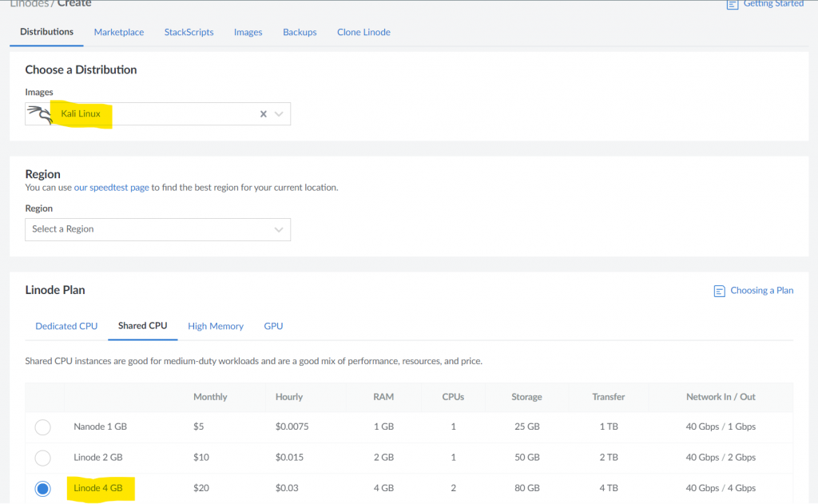Click the Getting Started document icon
This screenshot has width=818, height=504.
pos(732,4)
